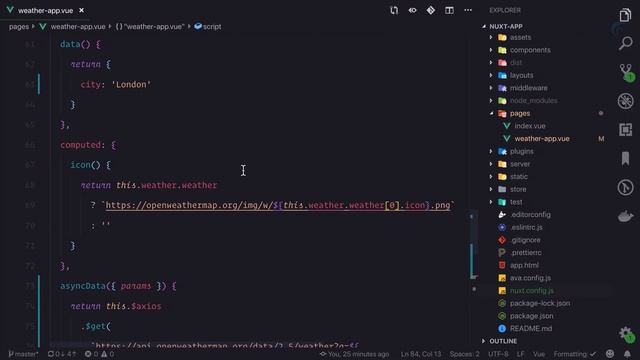Open errors and warnings count in status bar
640x360 pixels.
click(99, 354)
